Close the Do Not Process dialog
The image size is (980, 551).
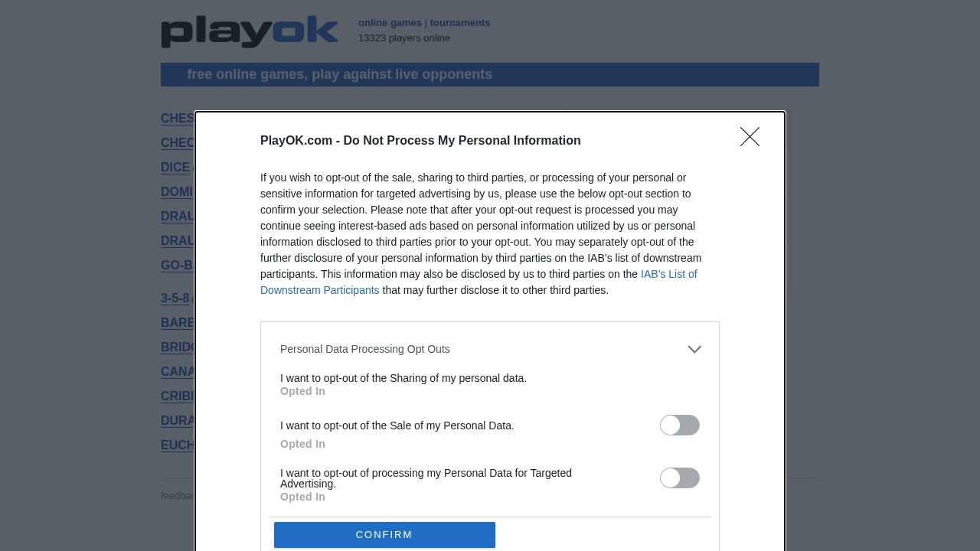tap(750, 137)
